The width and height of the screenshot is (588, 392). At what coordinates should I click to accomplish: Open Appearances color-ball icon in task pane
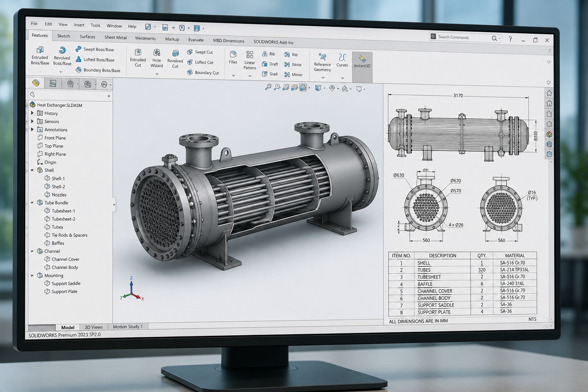point(549,134)
